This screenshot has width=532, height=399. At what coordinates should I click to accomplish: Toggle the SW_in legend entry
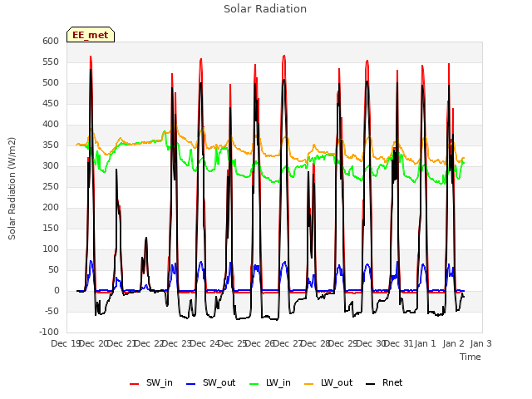click(x=151, y=382)
